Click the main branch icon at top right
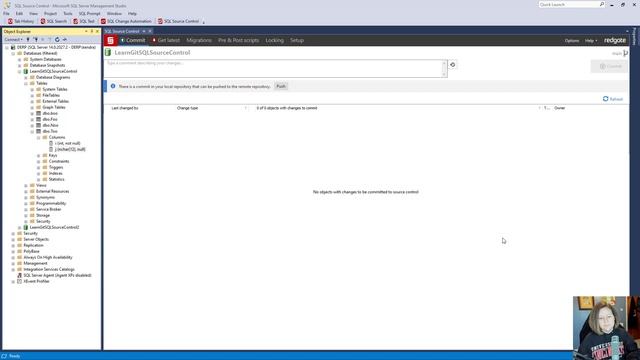This screenshot has width=640, height=360. click(x=625, y=53)
